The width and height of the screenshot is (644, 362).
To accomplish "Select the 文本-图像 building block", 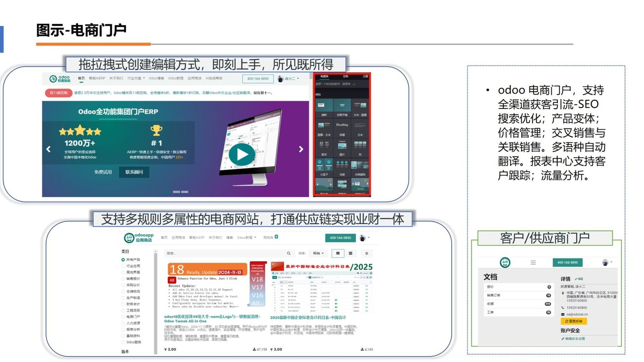I will point(360,108).
